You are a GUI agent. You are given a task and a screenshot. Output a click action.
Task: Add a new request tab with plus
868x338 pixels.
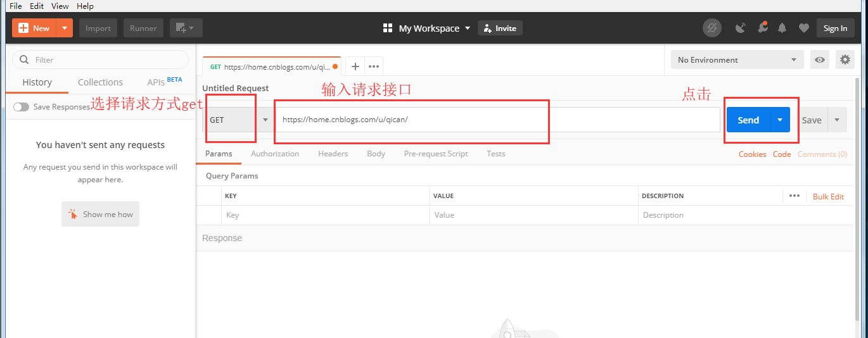[x=355, y=66]
